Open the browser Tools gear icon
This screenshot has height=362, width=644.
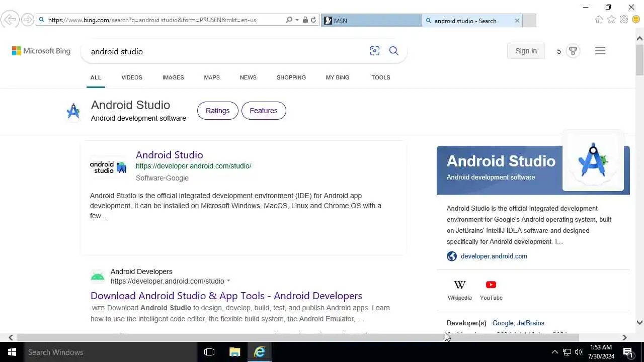pos(624,20)
